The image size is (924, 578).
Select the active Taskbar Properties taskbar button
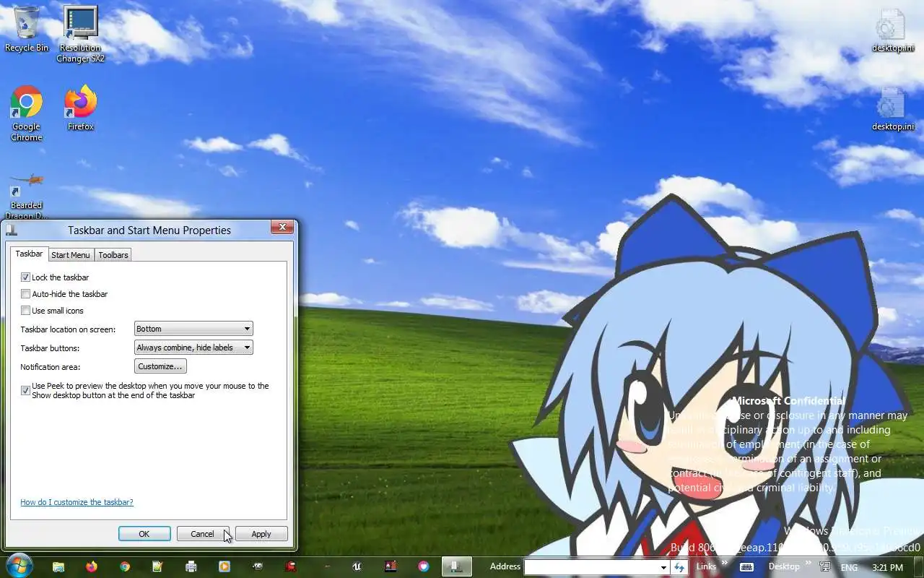click(x=457, y=566)
